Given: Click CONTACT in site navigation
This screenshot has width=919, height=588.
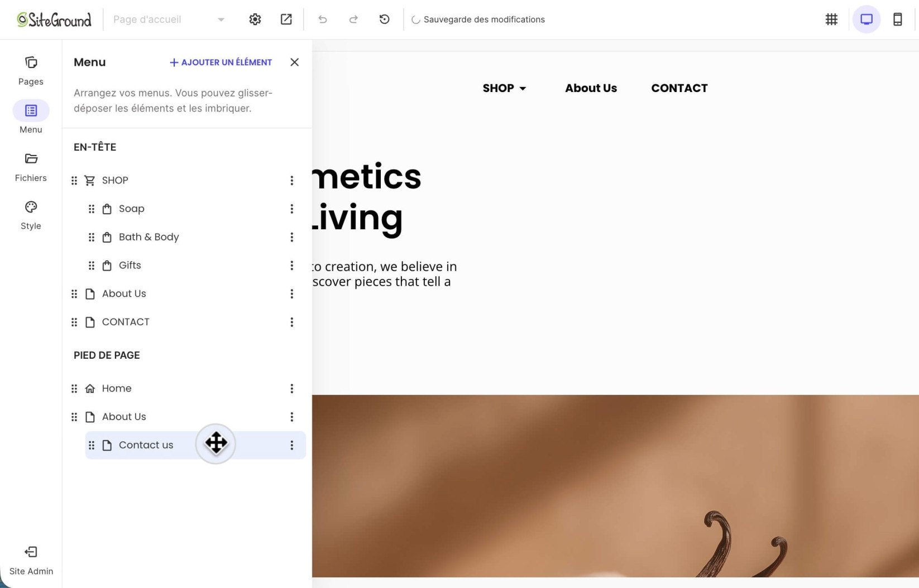Looking at the screenshot, I should coord(679,88).
